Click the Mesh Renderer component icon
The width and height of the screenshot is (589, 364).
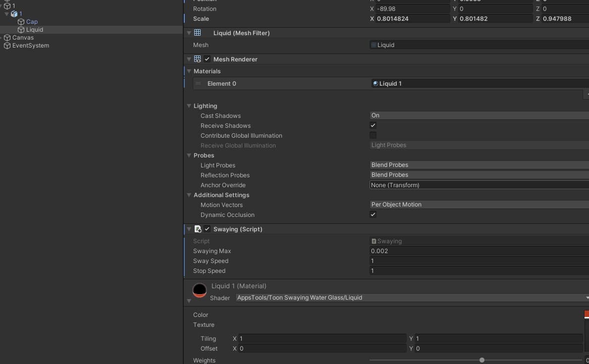pos(198,59)
